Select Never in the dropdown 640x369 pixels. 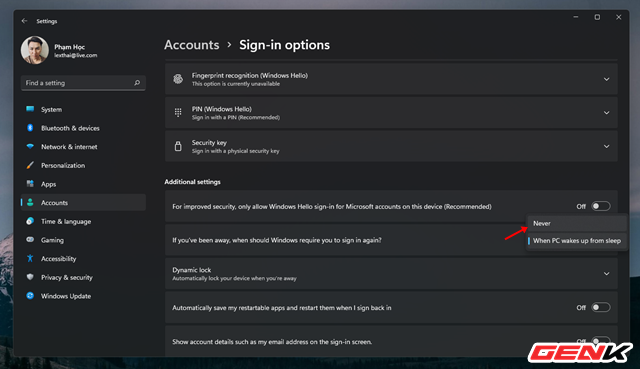(576, 223)
